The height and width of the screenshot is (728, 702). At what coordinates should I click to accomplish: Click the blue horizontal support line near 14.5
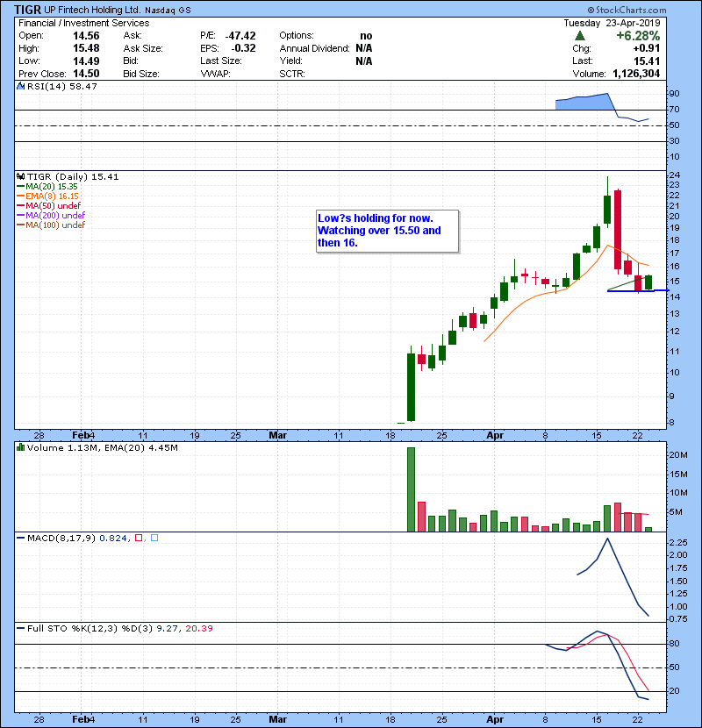tap(638, 290)
